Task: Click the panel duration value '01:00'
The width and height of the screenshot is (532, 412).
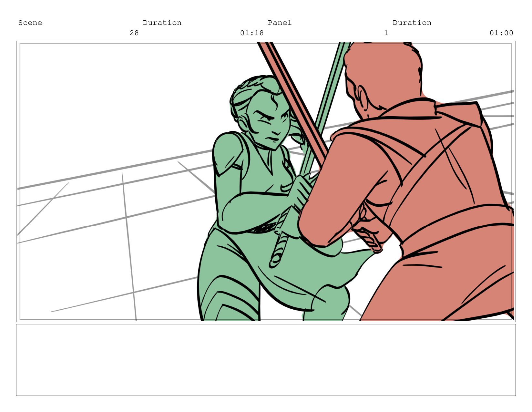Action: (501, 33)
